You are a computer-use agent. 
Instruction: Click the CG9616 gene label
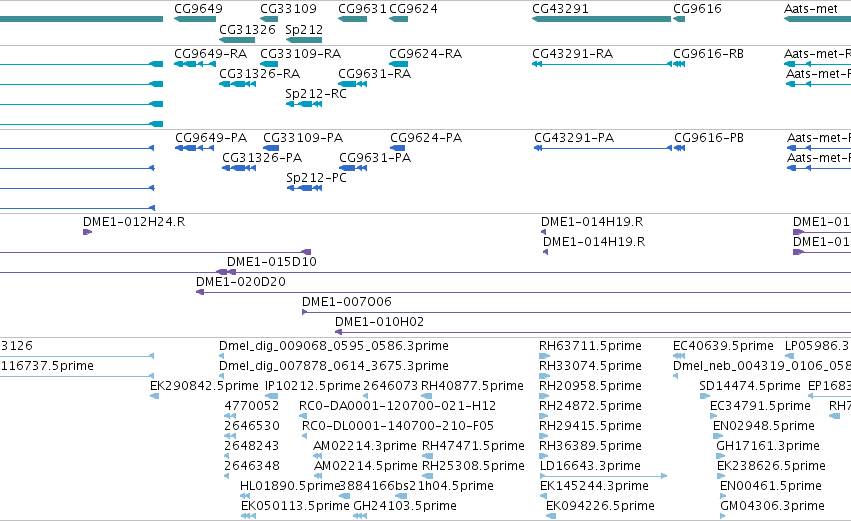click(697, 9)
